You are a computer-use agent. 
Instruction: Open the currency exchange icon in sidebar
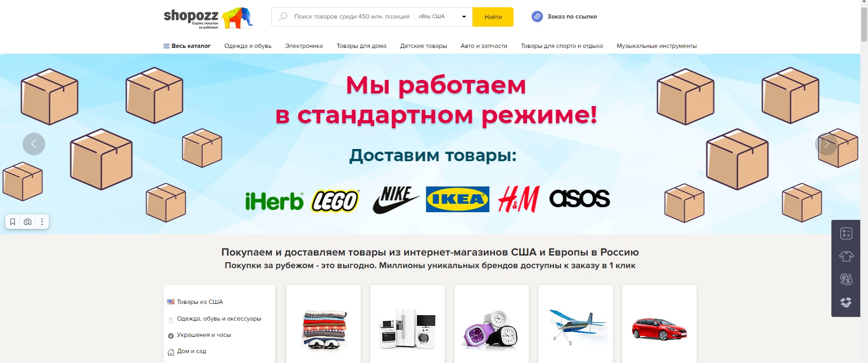[846, 279]
